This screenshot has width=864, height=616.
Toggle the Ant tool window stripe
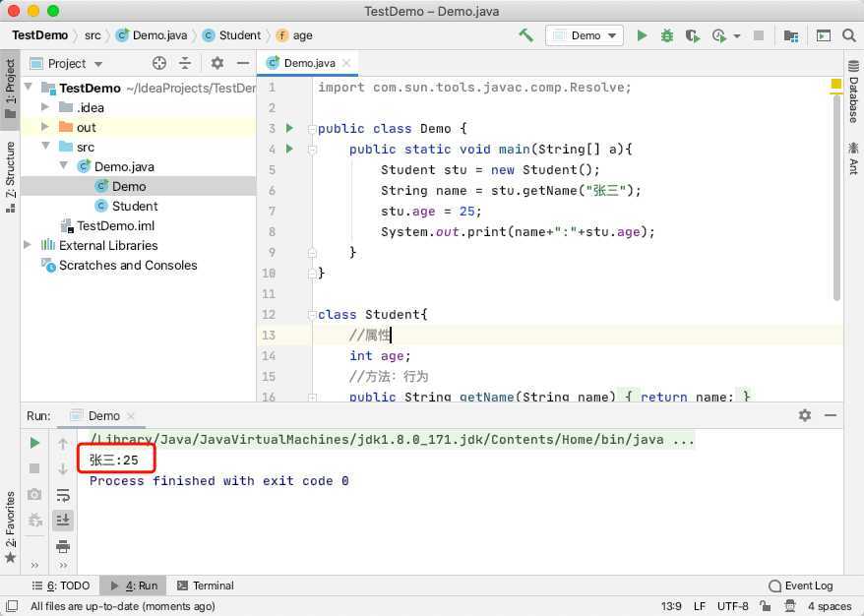click(853, 157)
